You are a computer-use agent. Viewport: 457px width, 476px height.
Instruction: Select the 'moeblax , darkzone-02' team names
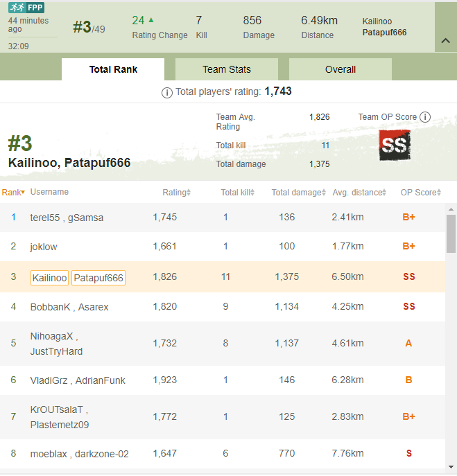coord(79,454)
